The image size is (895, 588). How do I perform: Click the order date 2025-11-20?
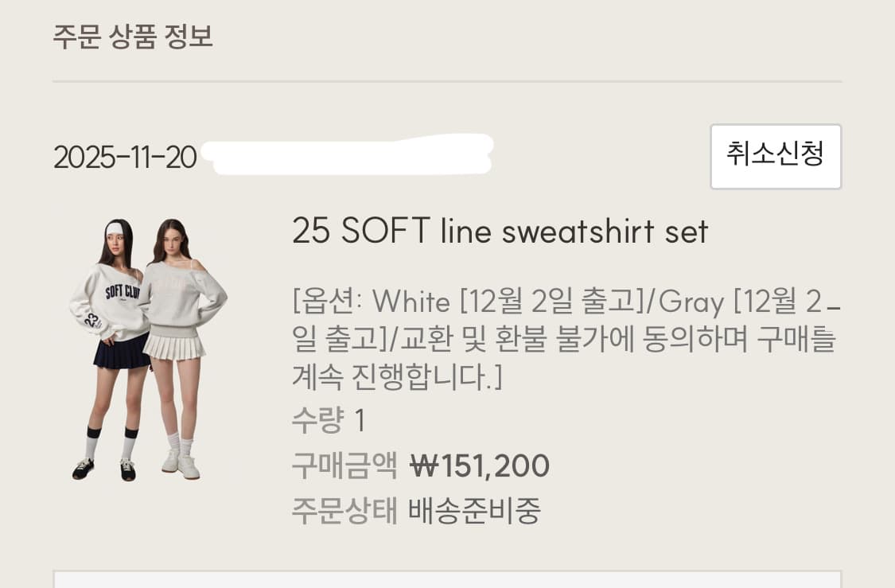pyautogui.click(x=123, y=157)
